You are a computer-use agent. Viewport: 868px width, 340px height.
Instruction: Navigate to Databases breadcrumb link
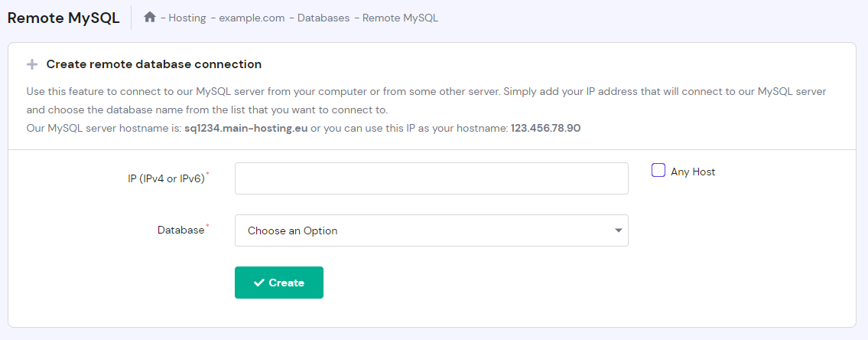[323, 18]
